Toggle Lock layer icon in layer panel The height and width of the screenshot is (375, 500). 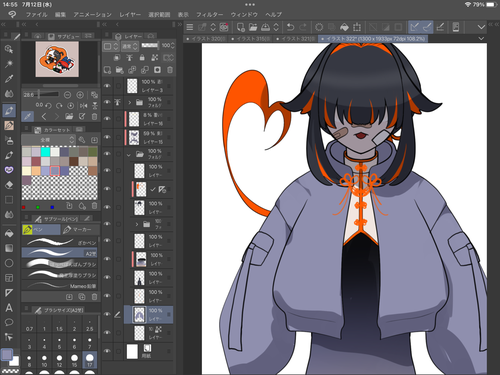coord(142,58)
